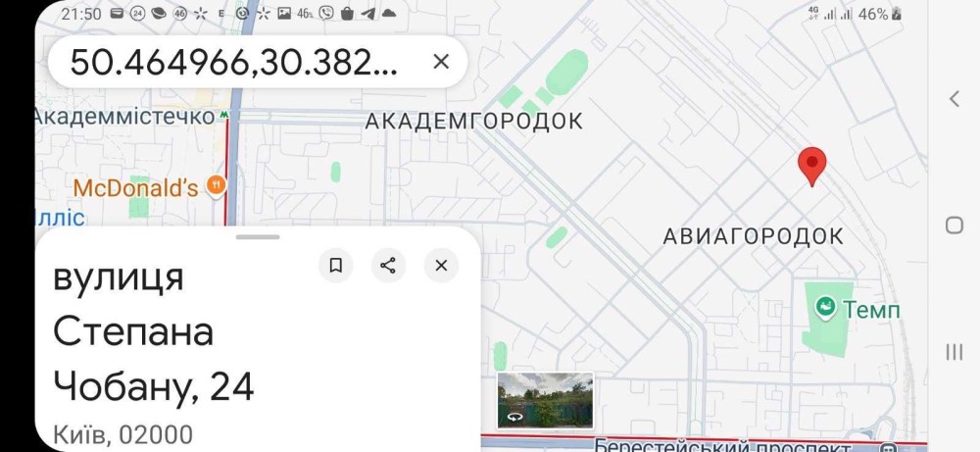Tap the АКАДЕМГОРОДОК district label
The height and width of the screenshot is (452, 980).
tap(473, 121)
